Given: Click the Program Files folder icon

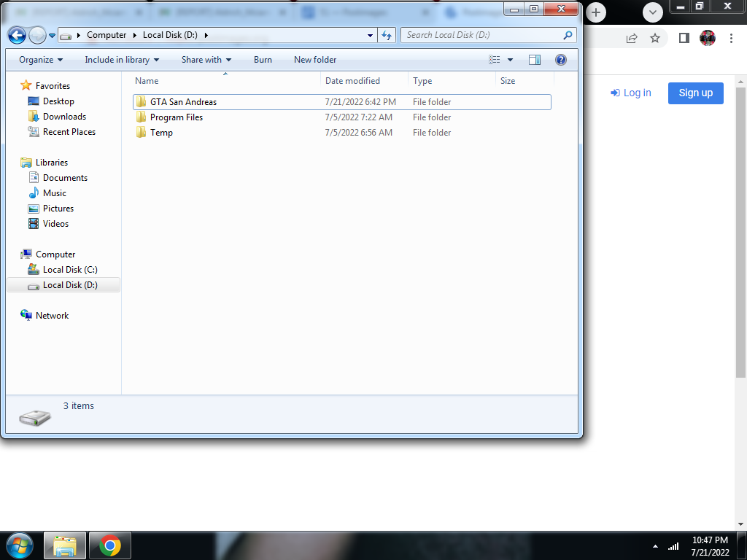Looking at the screenshot, I should (x=141, y=117).
